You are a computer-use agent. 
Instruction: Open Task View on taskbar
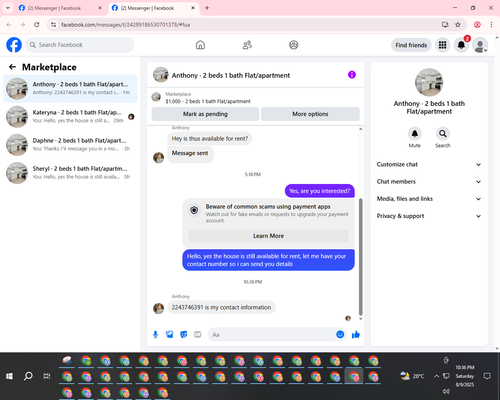(x=47, y=376)
